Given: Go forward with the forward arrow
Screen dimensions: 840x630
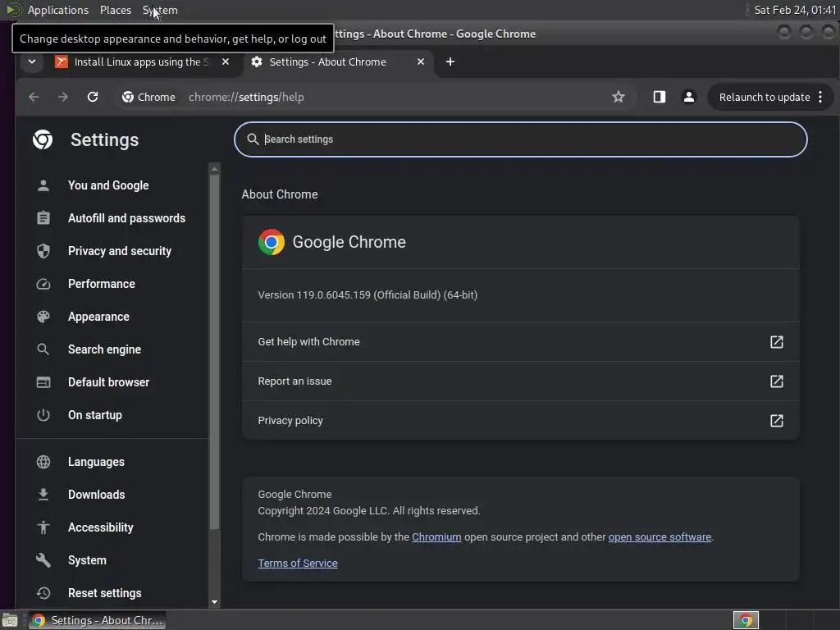Looking at the screenshot, I should coord(62,97).
